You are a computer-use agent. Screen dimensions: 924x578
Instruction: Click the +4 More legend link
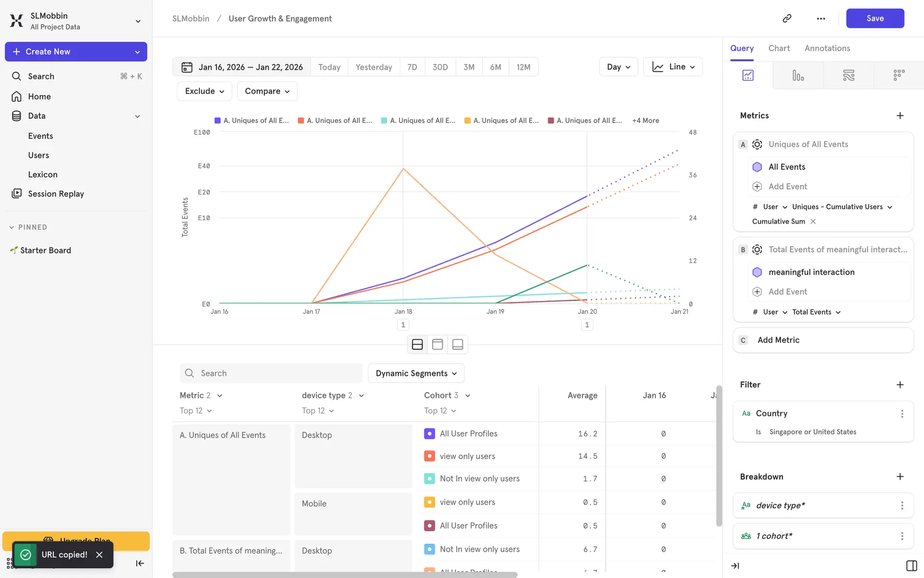[645, 120]
